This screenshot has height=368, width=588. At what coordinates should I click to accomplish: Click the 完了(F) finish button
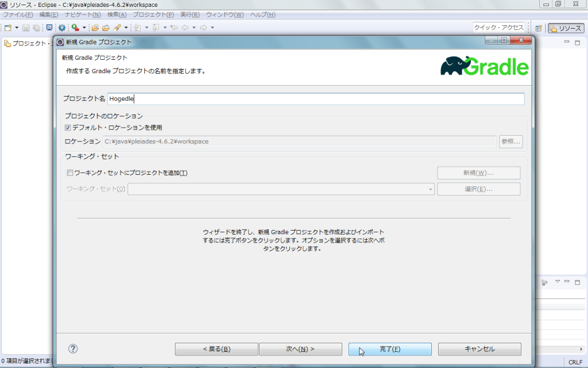pyautogui.click(x=390, y=349)
